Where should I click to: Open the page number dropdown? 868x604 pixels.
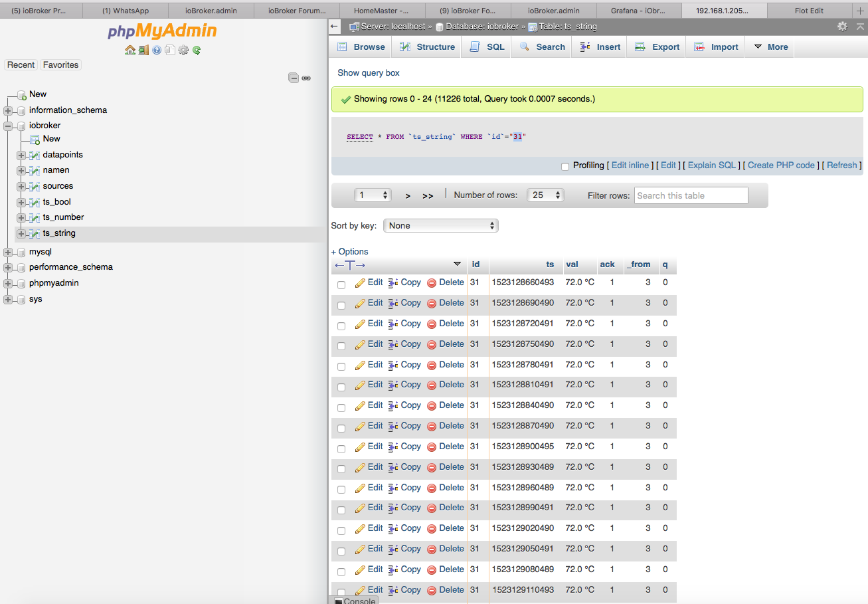[x=373, y=195]
